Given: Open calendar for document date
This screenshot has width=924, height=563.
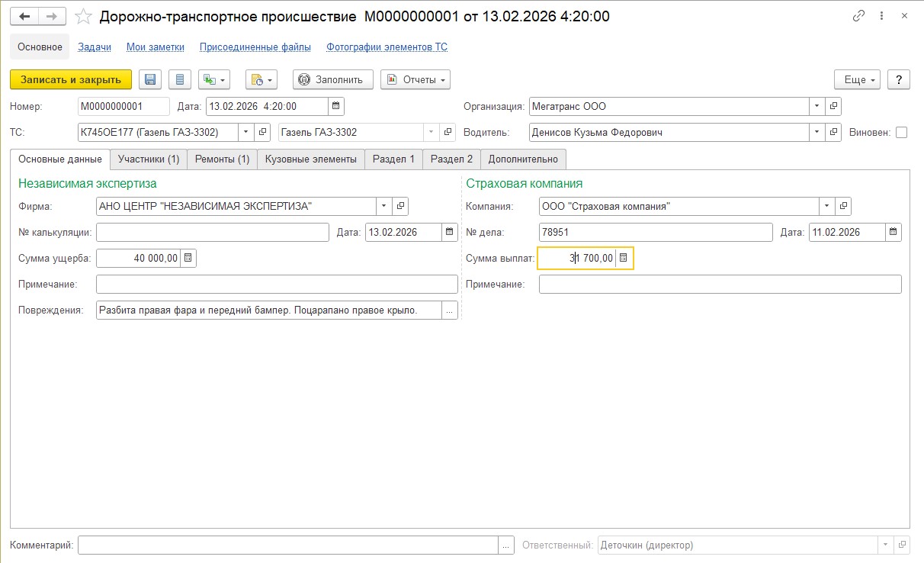Looking at the screenshot, I should pyautogui.click(x=336, y=106).
